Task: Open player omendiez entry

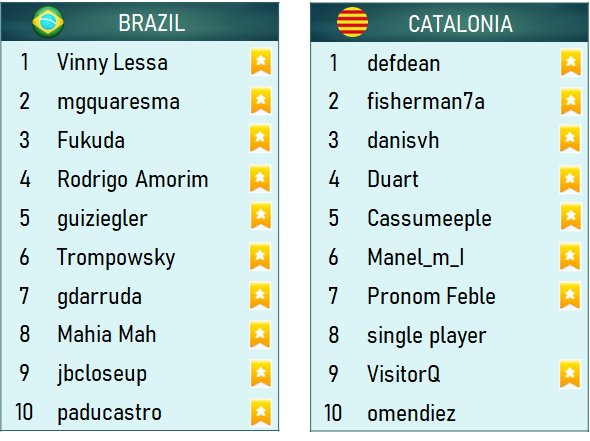Action: click(x=411, y=413)
